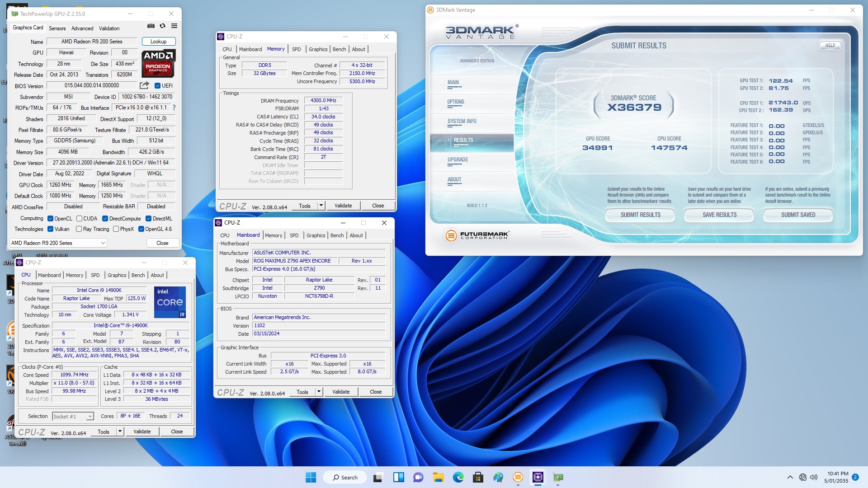Click the CPU-Z taskbar icon

pyautogui.click(x=538, y=477)
